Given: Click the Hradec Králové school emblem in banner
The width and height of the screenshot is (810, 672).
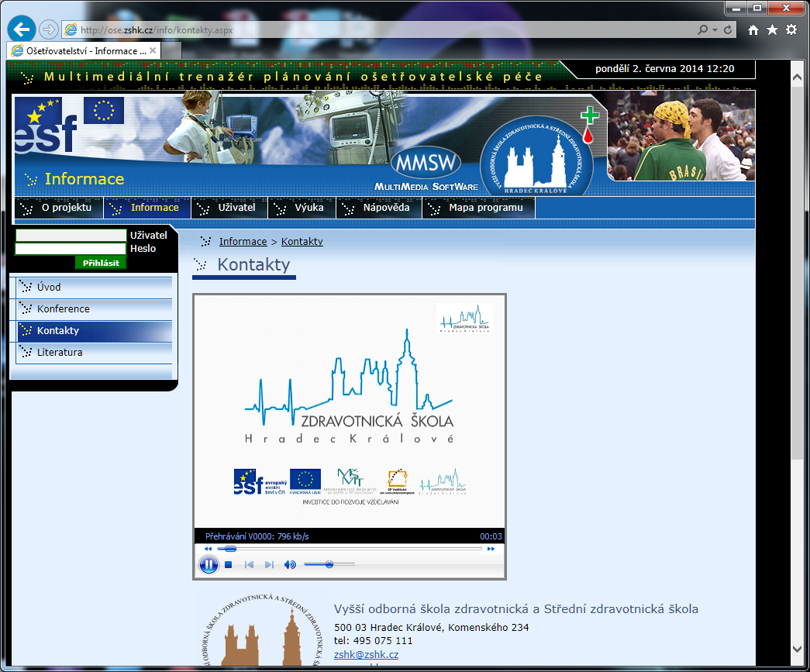Looking at the screenshot, I should 536,156.
